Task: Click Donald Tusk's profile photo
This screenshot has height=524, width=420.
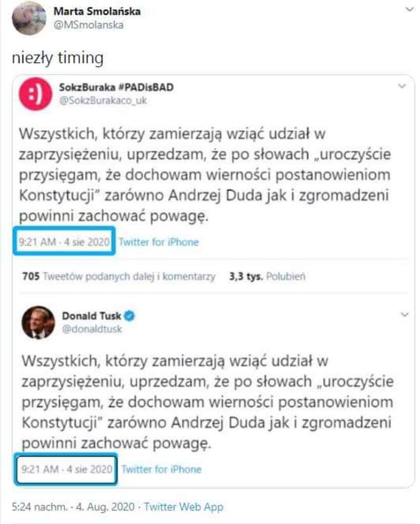Action: point(38,322)
